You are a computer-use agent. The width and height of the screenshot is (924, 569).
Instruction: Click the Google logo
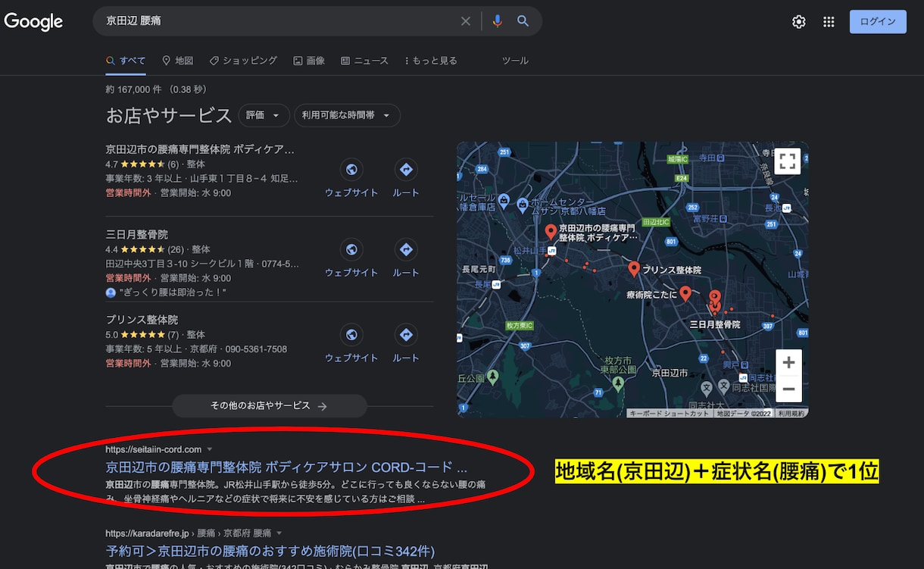(33, 22)
